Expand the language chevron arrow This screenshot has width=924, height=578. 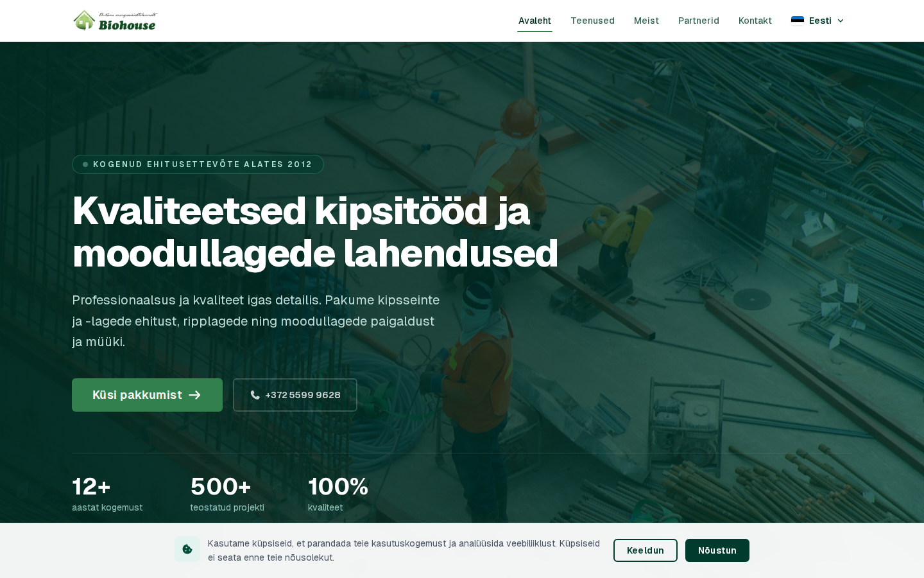coord(841,21)
